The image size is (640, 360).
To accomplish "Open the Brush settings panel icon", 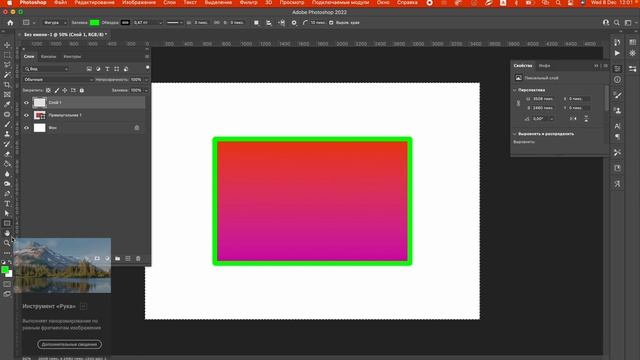I will click(x=617, y=95).
